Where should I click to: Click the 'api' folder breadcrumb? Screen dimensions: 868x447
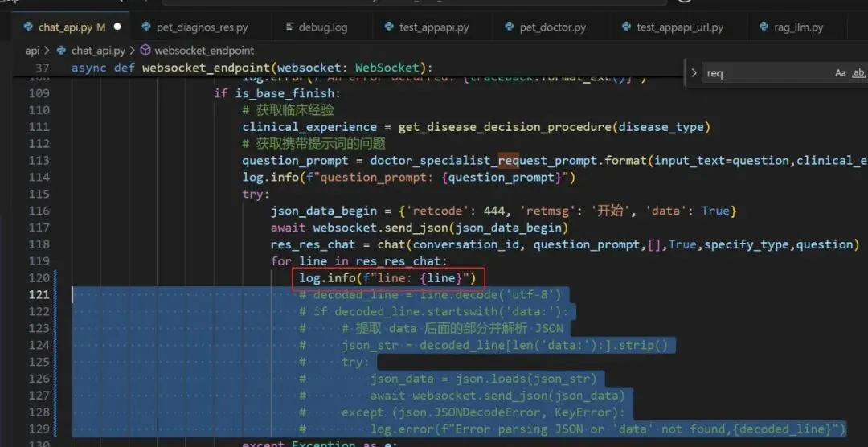coord(32,51)
